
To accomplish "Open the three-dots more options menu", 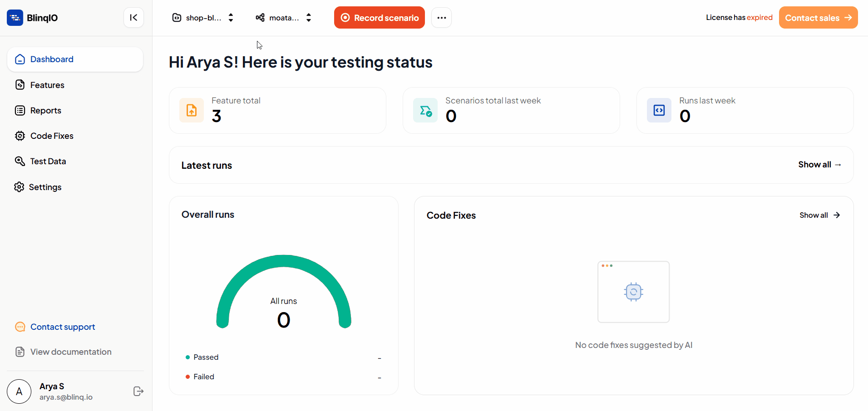I will coord(442,18).
